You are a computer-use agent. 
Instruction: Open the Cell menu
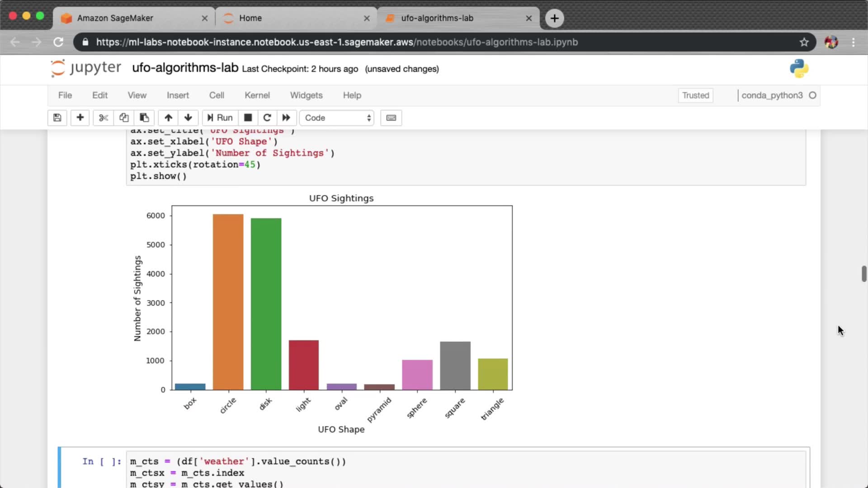click(217, 95)
